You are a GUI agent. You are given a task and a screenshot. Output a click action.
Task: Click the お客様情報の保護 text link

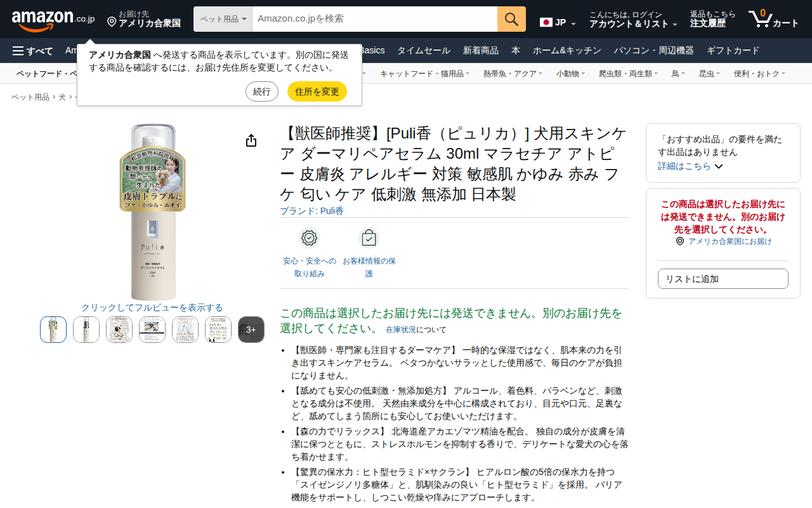click(369, 267)
